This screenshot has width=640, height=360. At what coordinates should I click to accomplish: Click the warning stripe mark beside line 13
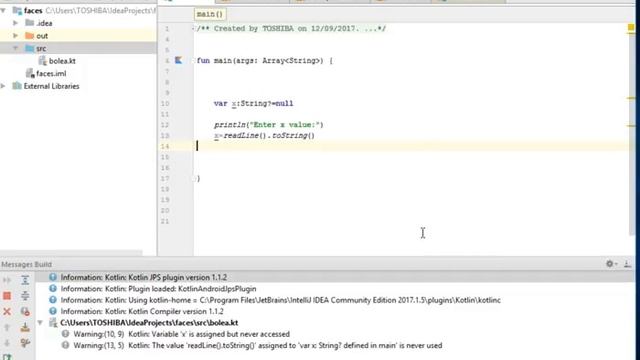point(631,126)
